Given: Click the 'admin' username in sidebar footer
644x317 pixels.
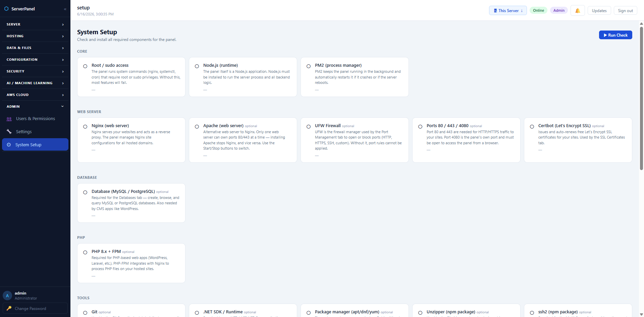Looking at the screenshot, I should pos(20,293).
